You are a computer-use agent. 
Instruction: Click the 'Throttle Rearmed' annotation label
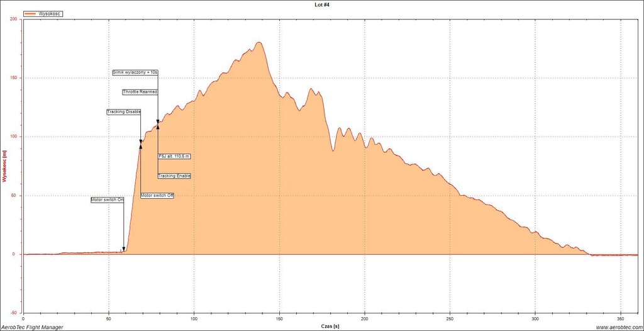[x=140, y=93]
